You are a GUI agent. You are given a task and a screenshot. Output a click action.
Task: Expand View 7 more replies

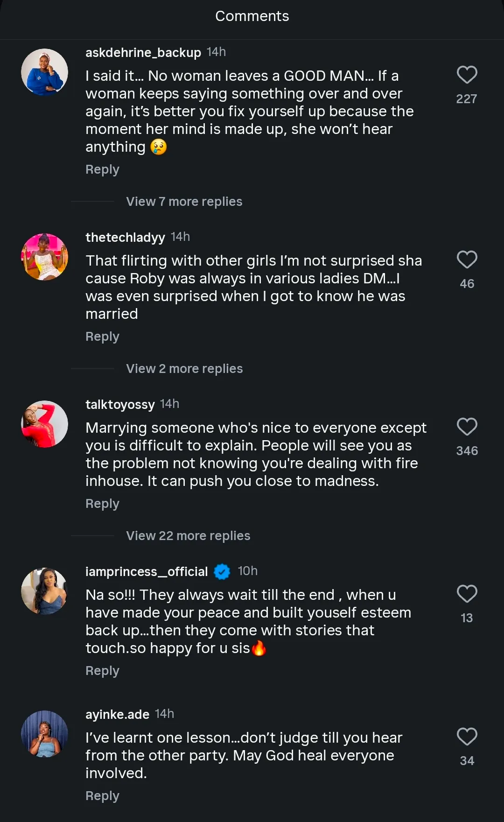click(x=184, y=202)
